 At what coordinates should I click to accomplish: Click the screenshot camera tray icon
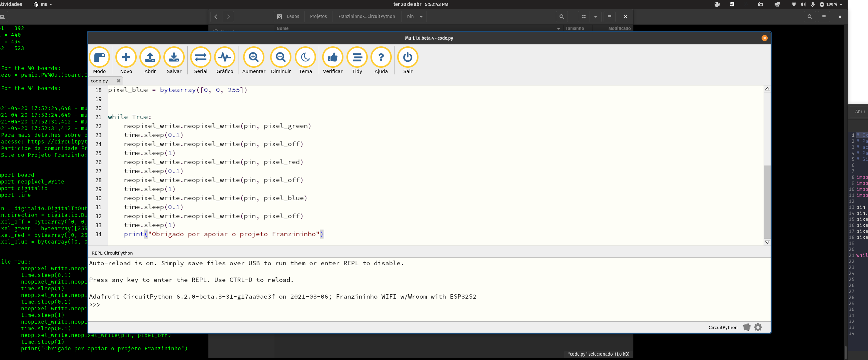click(x=761, y=4)
